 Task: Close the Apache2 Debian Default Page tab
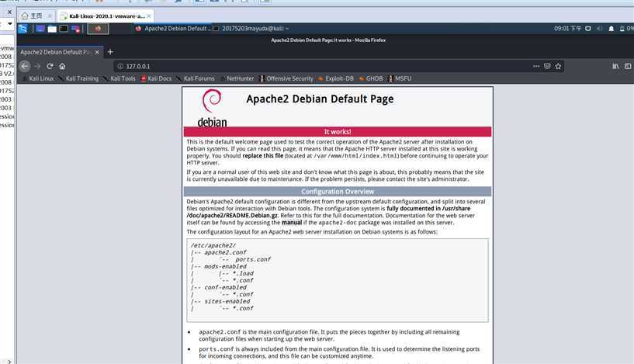pos(96,51)
